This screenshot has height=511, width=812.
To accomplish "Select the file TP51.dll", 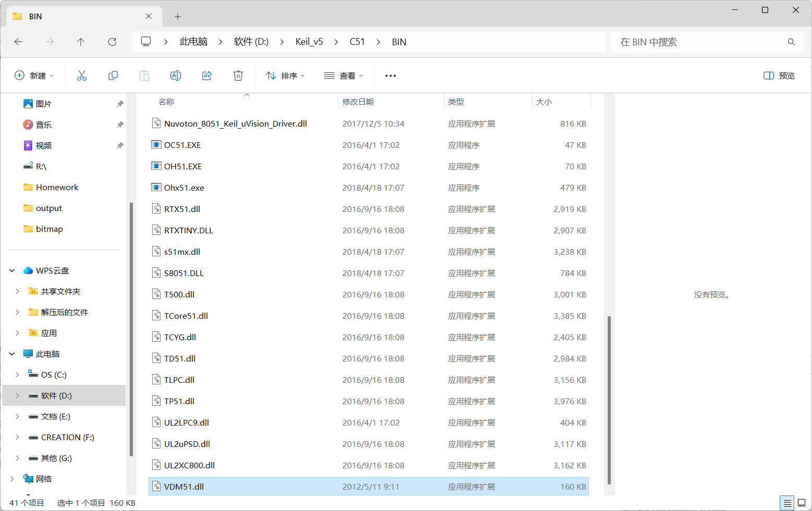I will point(368,401).
